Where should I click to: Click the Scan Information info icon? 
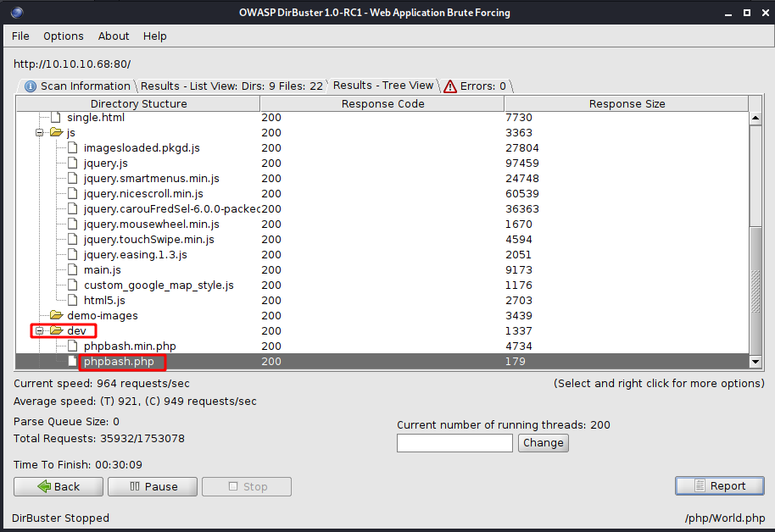point(31,86)
